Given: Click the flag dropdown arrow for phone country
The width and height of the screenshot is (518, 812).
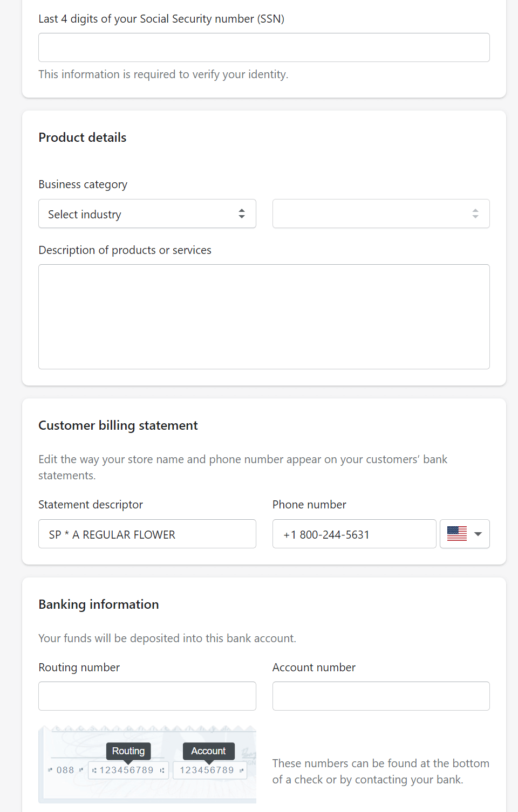Looking at the screenshot, I should [x=477, y=534].
